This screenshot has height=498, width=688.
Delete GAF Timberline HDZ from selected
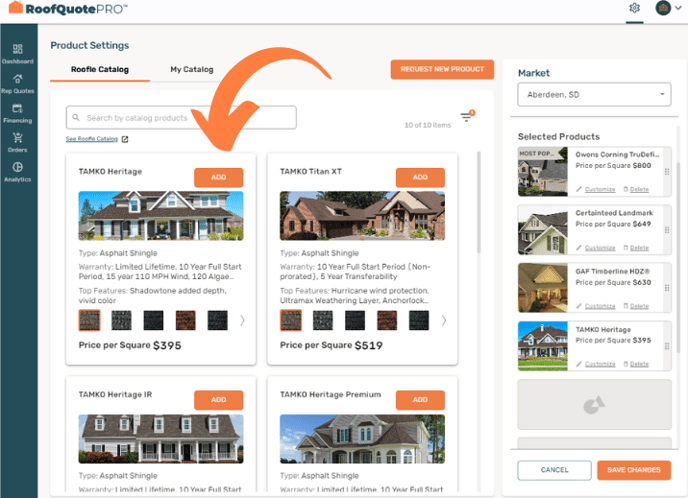[636, 306]
